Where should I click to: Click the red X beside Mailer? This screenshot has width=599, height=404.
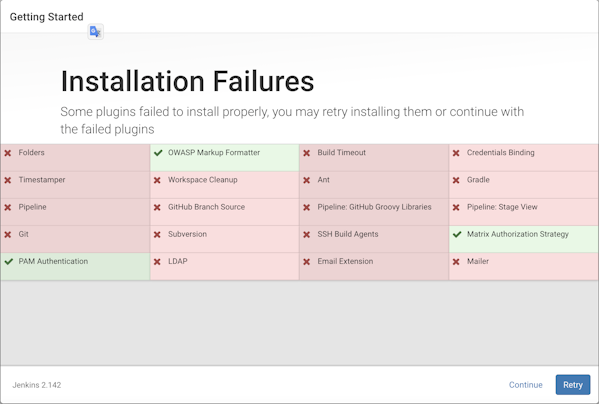456,262
